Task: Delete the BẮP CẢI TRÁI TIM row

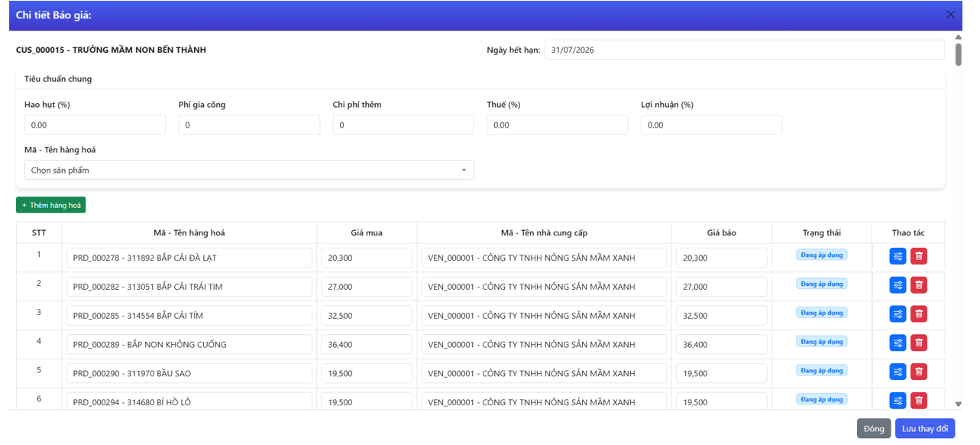Action: pyautogui.click(x=919, y=285)
